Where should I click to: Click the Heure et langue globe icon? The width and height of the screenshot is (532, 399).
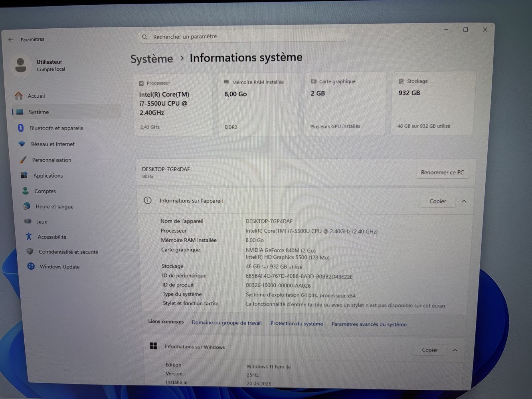[27, 206]
